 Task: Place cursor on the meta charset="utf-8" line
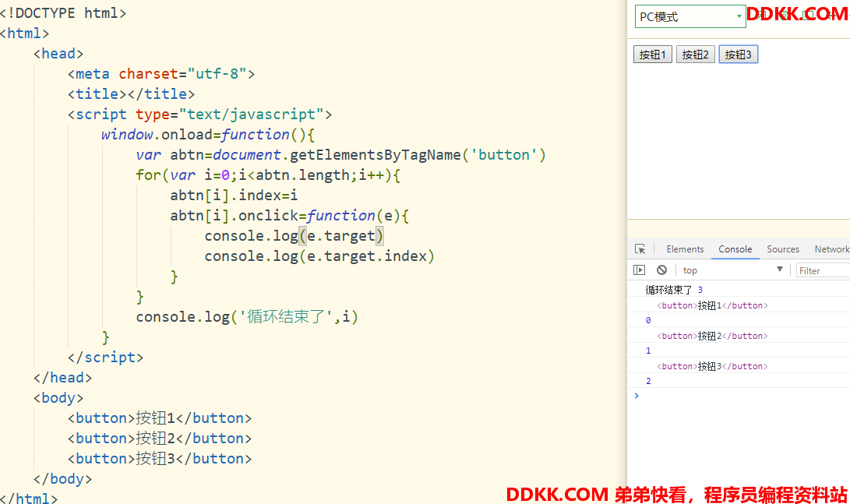pos(161,74)
